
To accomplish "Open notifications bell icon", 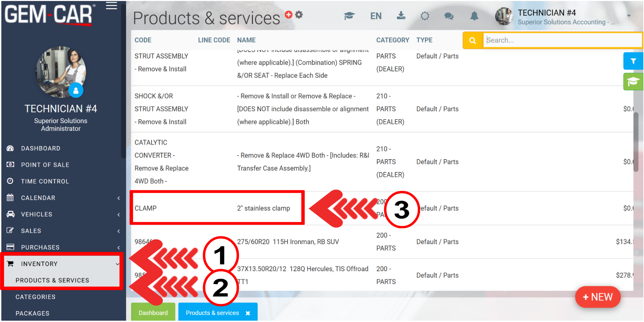I will pos(474,16).
